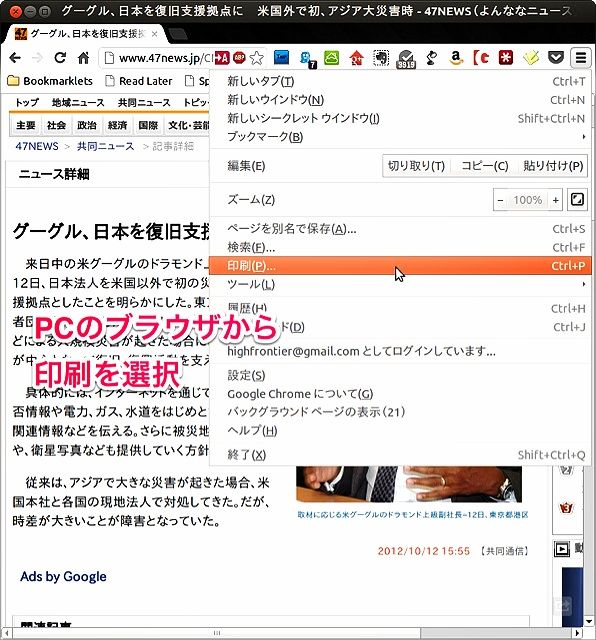
Task: Click the yellow sticky note extension icon
Action: [x=531, y=58]
